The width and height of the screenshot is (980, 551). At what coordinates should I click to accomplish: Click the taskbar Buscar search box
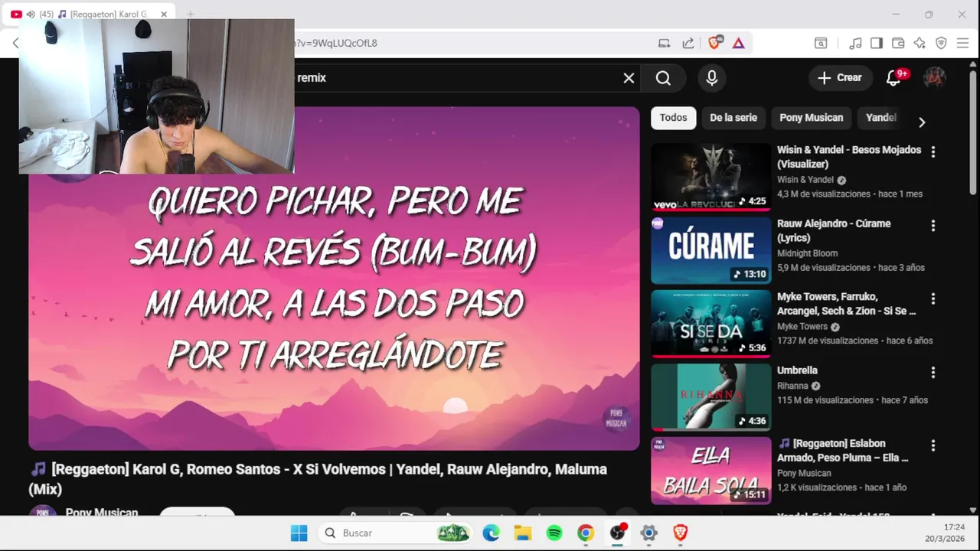coord(395,533)
